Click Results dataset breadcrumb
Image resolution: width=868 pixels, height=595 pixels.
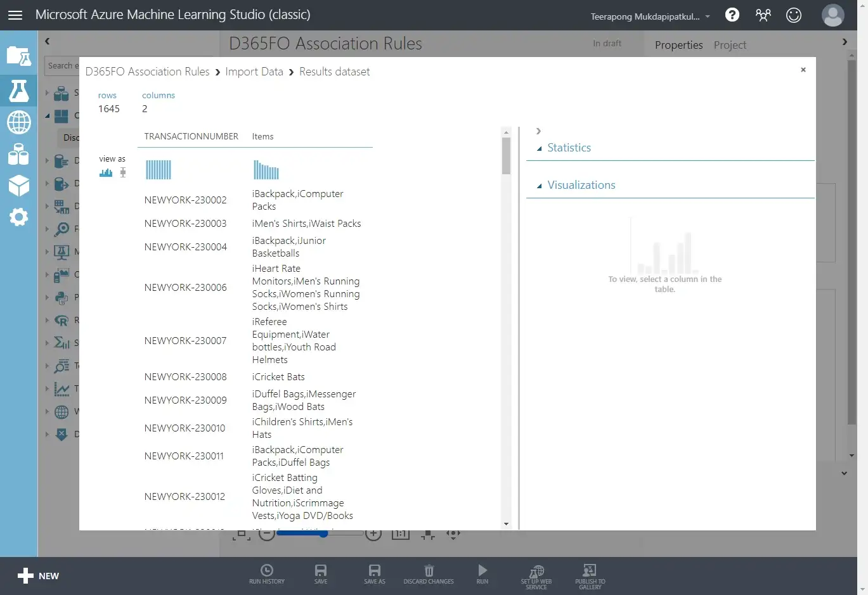(x=334, y=72)
